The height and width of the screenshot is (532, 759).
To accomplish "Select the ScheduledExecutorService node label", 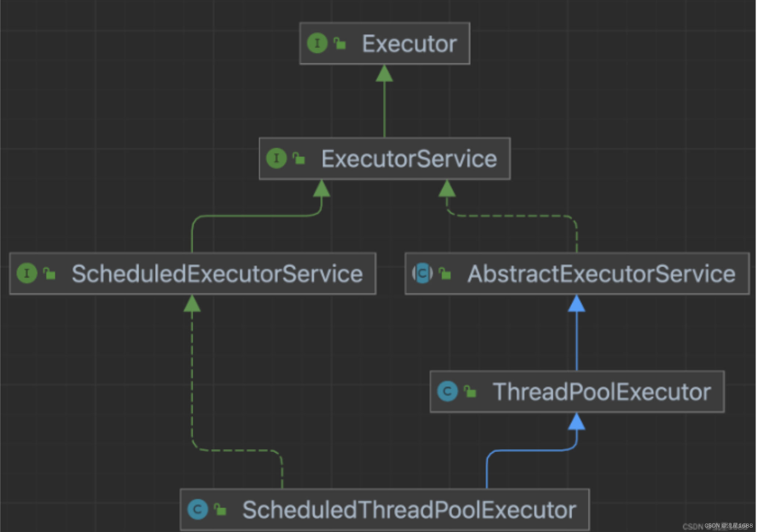I will pos(217,274).
